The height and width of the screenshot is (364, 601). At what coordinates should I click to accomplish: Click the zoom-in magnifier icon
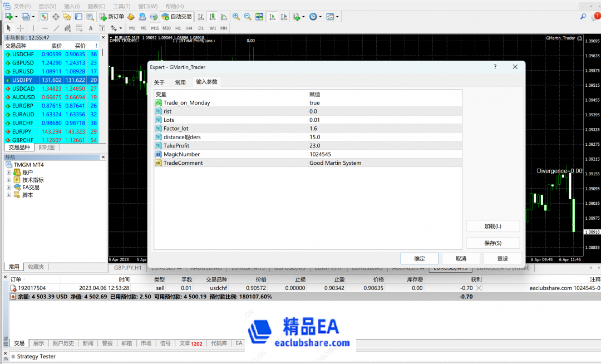[235, 17]
